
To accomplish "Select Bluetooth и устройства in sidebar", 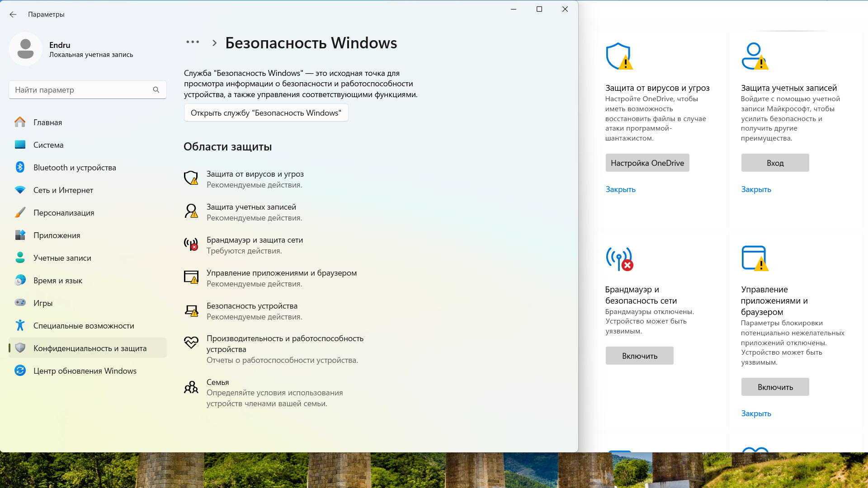I will tap(75, 168).
